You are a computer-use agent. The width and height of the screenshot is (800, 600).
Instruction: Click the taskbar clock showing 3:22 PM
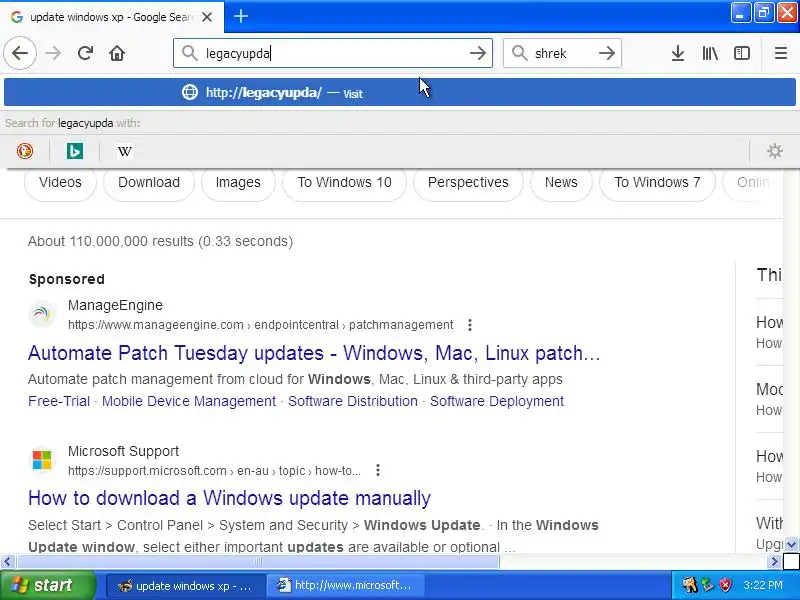763,585
